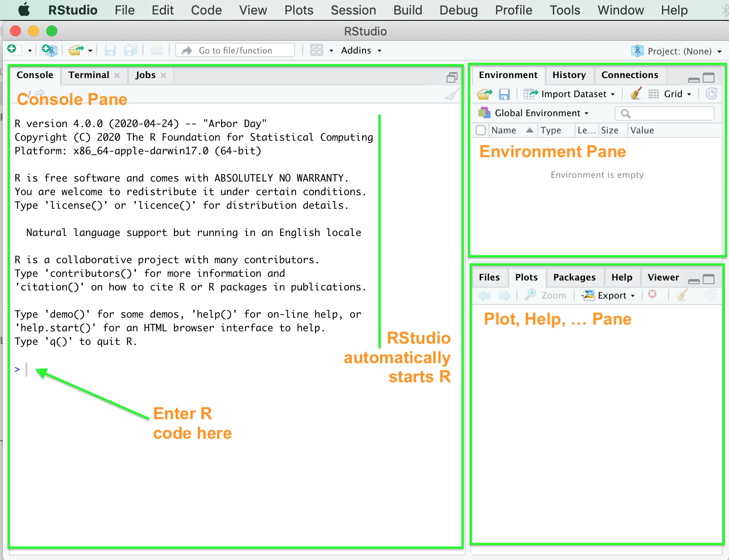
Task: Open the Project (None) menu
Action: [676, 51]
